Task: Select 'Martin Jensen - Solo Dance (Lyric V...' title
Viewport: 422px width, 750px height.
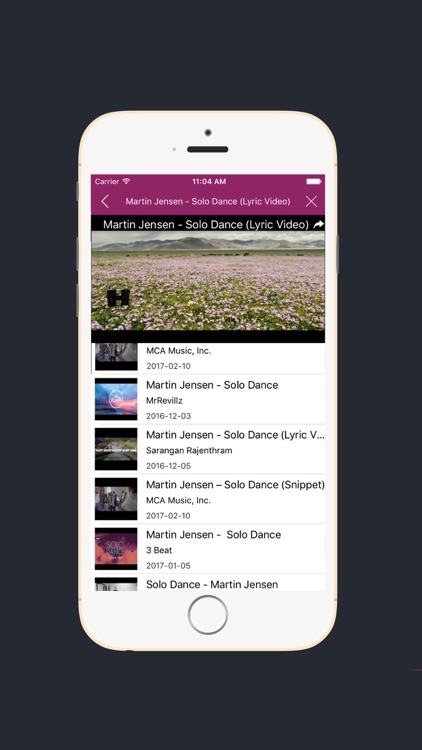Action: pos(235,435)
